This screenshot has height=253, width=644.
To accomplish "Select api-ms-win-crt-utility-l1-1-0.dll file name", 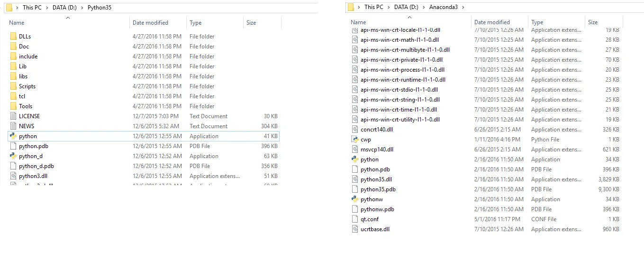I will click(x=400, y=120).
